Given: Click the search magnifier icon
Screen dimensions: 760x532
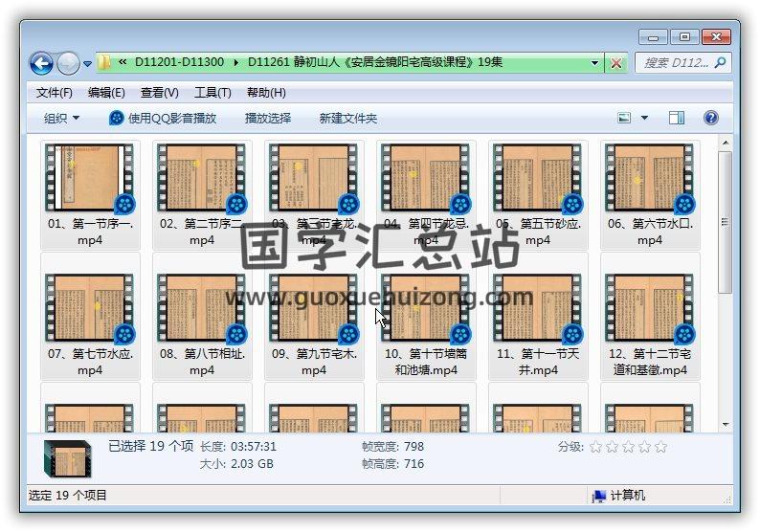Looking at the screenshot, I should (720, 63).
